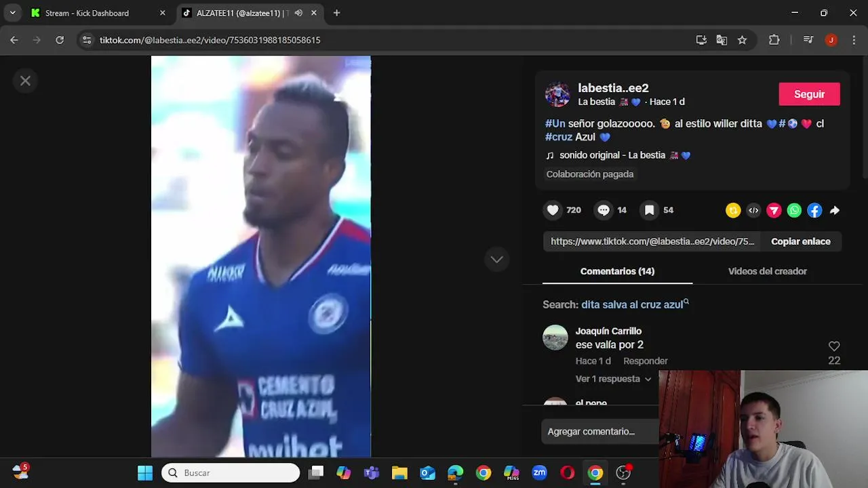The image size is (868, 488).
Task: Click the playing video to pause
Action: click(261, 256)
